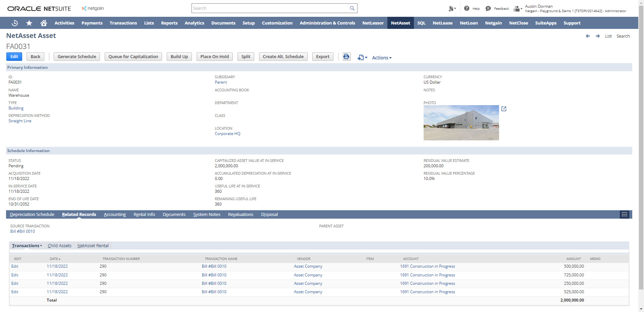644x312 pixels.
Task: Open the warehouse photo in a new window
Action: click(x=504, y=109)
